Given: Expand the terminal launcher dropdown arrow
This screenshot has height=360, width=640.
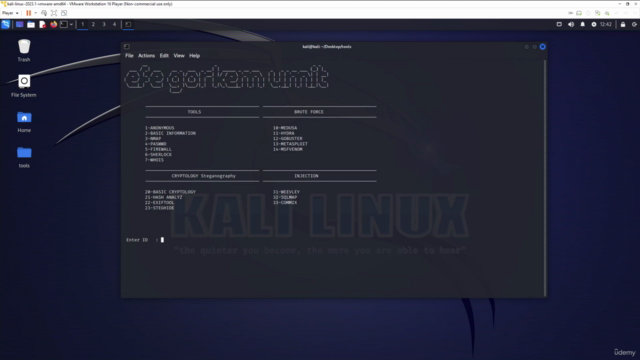Looking at the screenshot, I should pyautogui.click(x=71, y=24).
